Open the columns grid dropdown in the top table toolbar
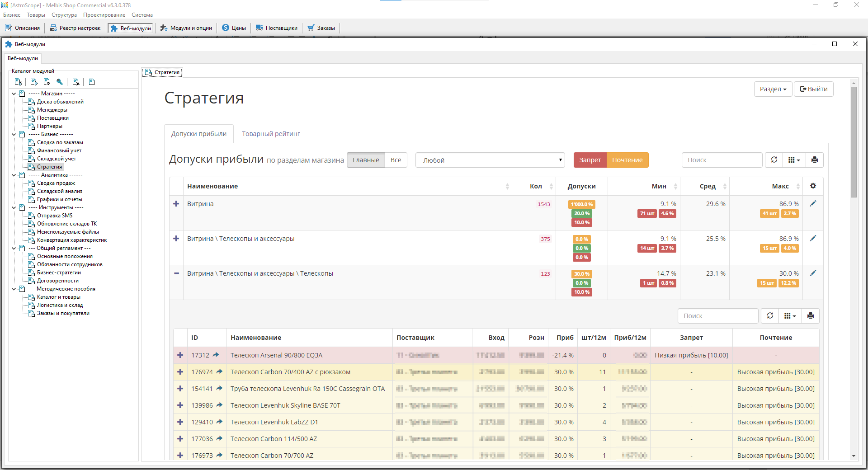Image resolution: width=868 pixels, height=470 pixels. (x=794, y=160)
